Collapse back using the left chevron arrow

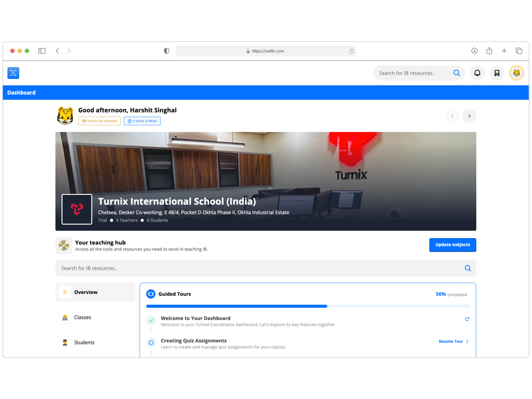(x=452, y=116)
